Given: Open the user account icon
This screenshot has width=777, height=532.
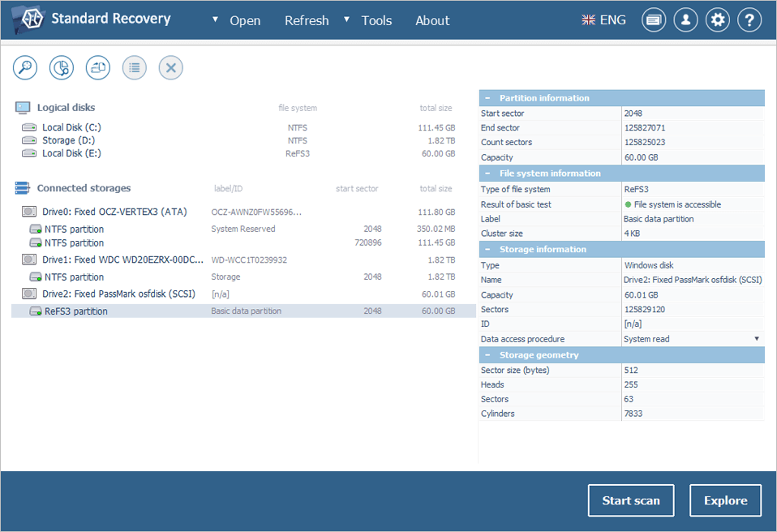Looking at the screenshot, I should [685, 20].
